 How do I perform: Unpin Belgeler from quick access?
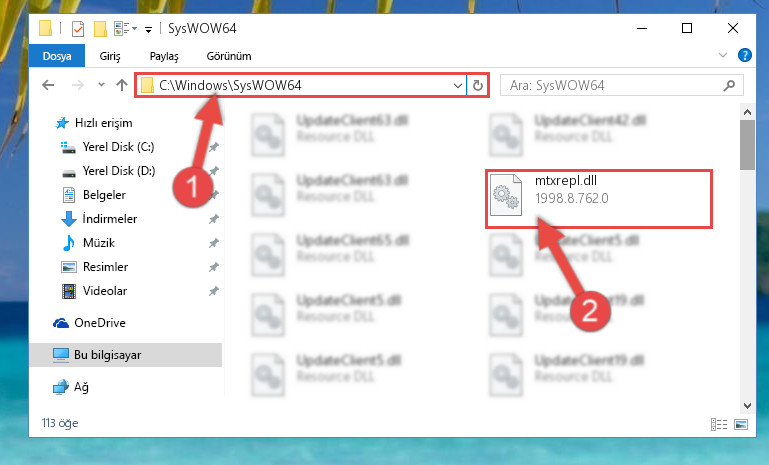click(214, 195)
